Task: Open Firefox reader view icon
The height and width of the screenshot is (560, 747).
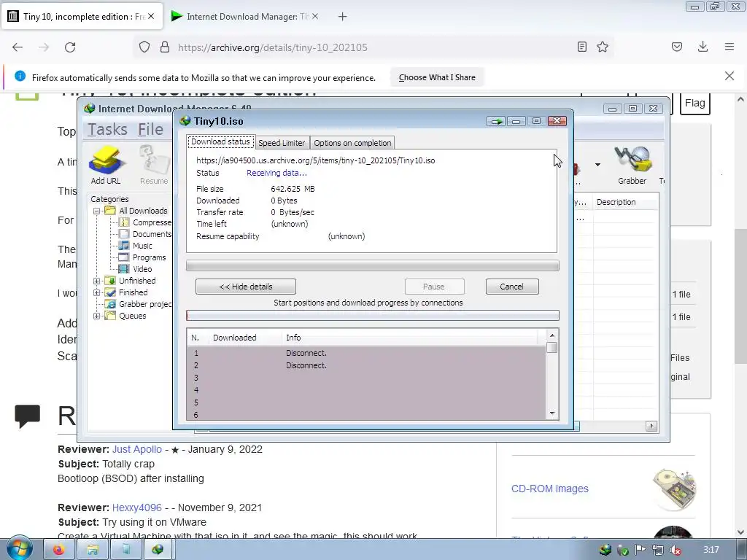Action: click(581, 47)
